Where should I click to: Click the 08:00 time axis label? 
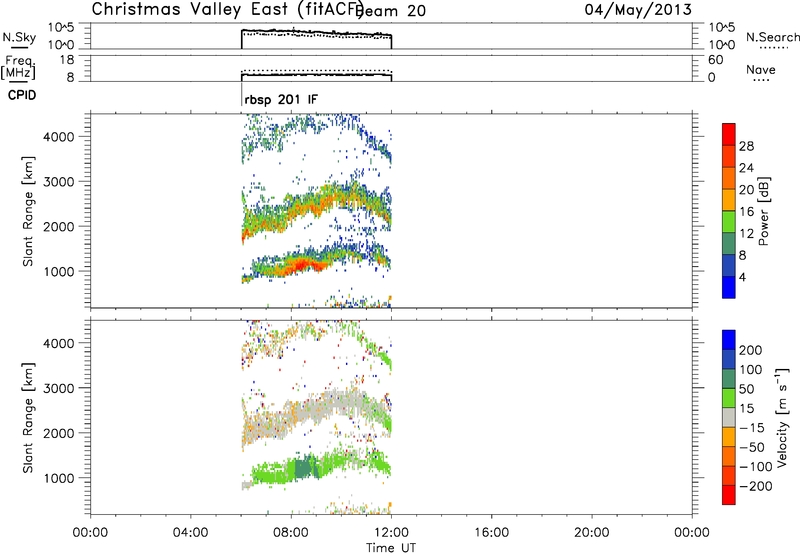[x=291, y=533]
